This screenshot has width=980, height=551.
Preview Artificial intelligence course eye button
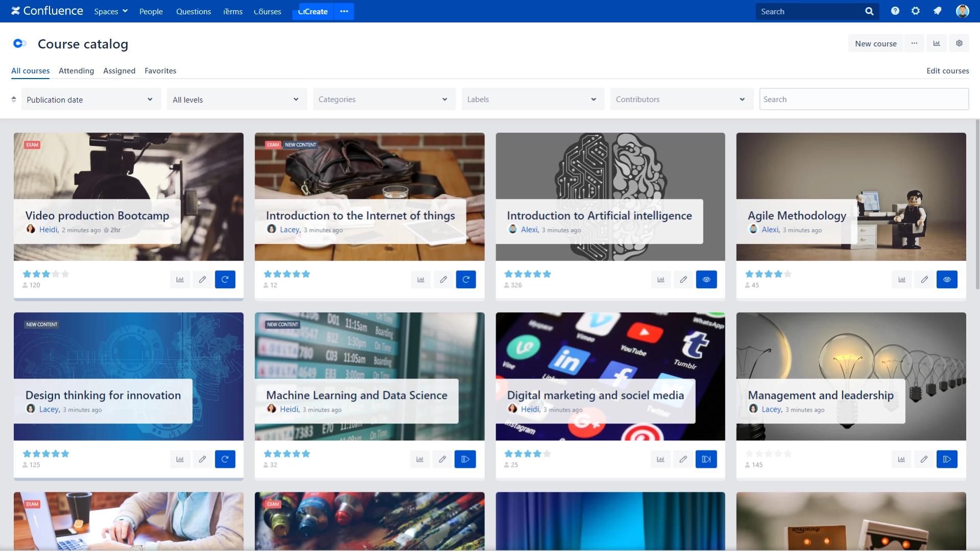706,280
